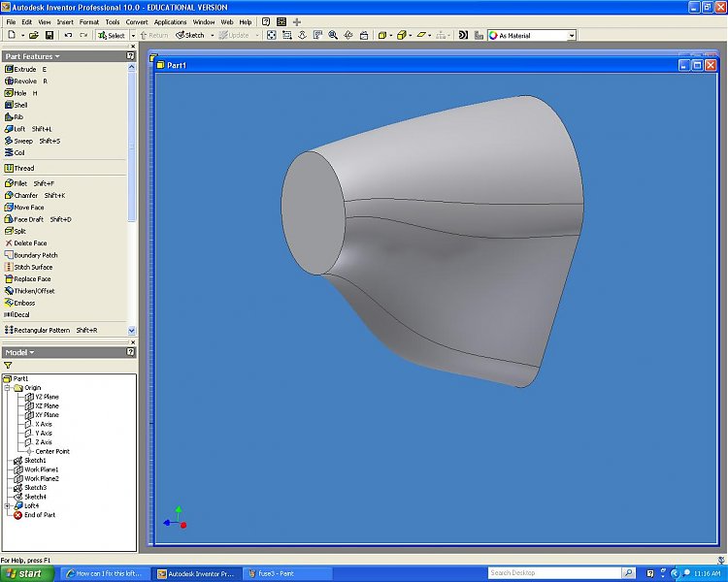Click the Windows Start button
The image size is (728, 582).
[25, 573]
